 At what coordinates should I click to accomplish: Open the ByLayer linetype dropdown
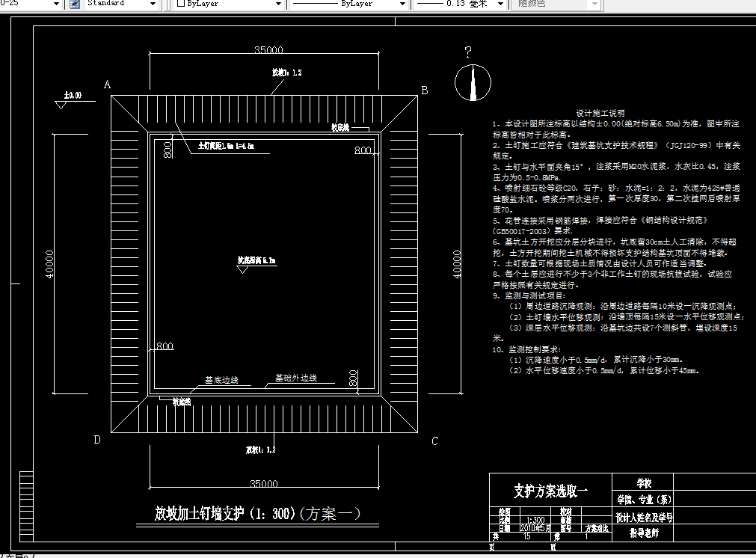[x=402, y=4]
